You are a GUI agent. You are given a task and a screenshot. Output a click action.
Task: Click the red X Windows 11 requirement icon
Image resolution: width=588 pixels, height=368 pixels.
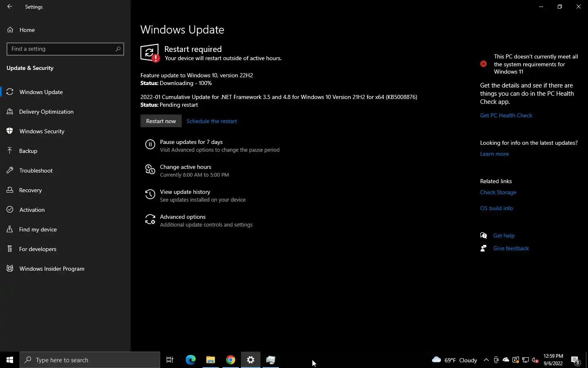(483, 64)
